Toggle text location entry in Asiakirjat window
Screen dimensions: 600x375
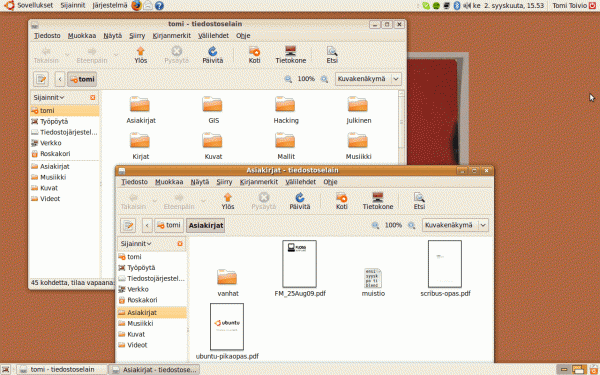(128, 225)
